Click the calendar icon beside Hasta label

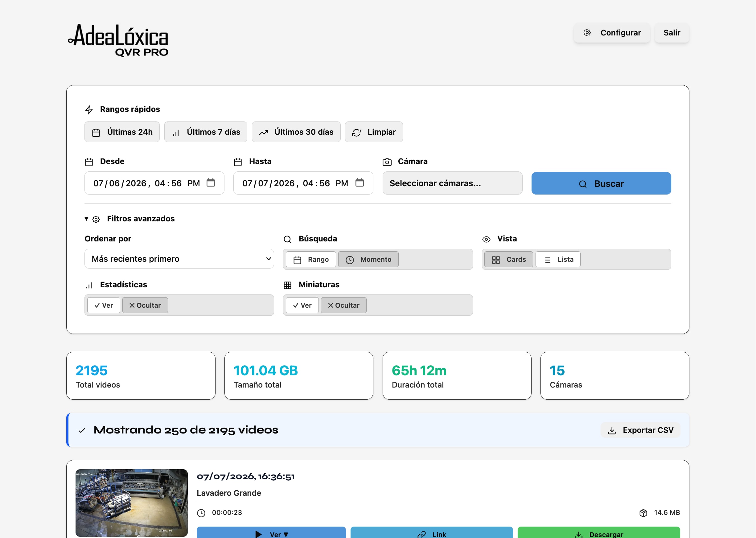[x=238, y=162]
